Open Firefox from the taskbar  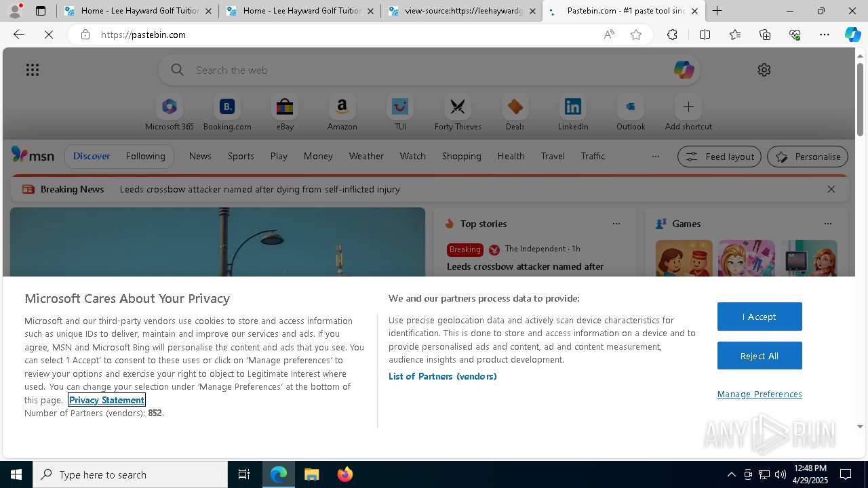(345, 474)
